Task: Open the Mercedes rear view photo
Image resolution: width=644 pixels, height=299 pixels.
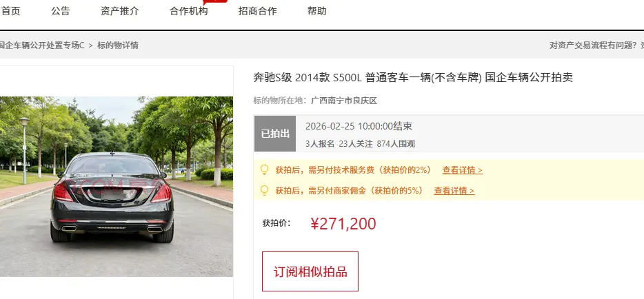Action: (117, 187)
